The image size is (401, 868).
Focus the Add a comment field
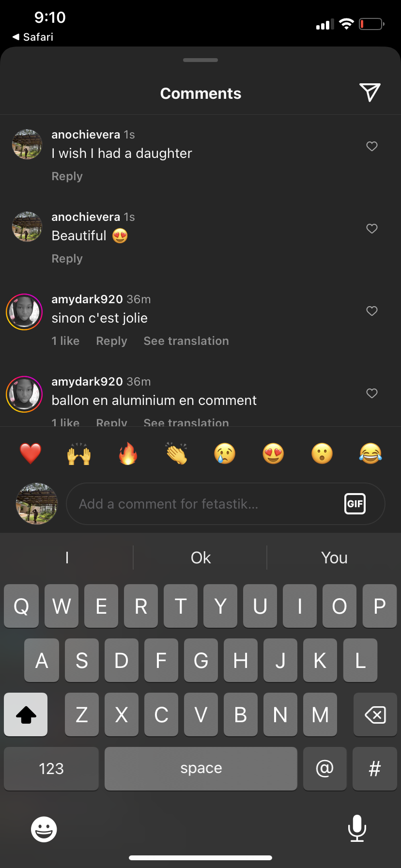[x=203, y=504]
